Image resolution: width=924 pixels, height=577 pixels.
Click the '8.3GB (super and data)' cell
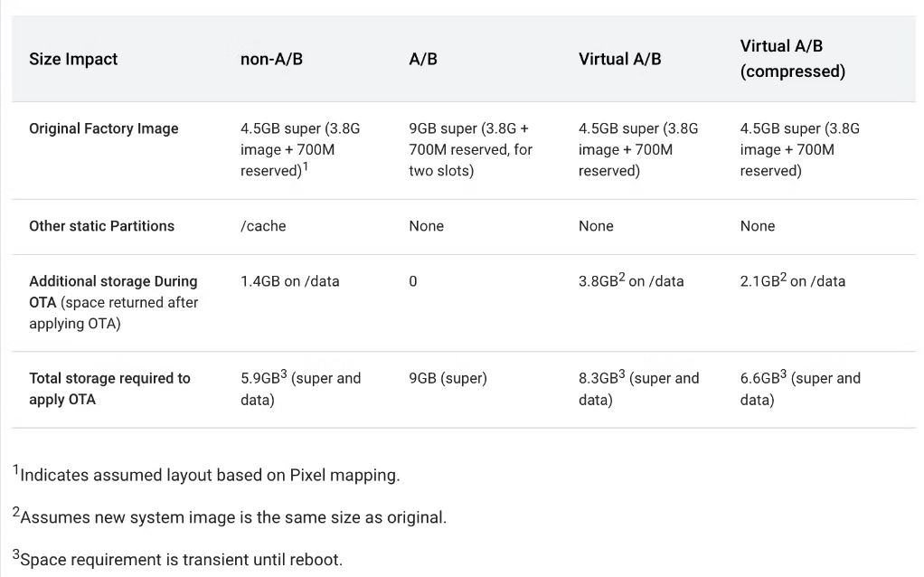point(638,389)
